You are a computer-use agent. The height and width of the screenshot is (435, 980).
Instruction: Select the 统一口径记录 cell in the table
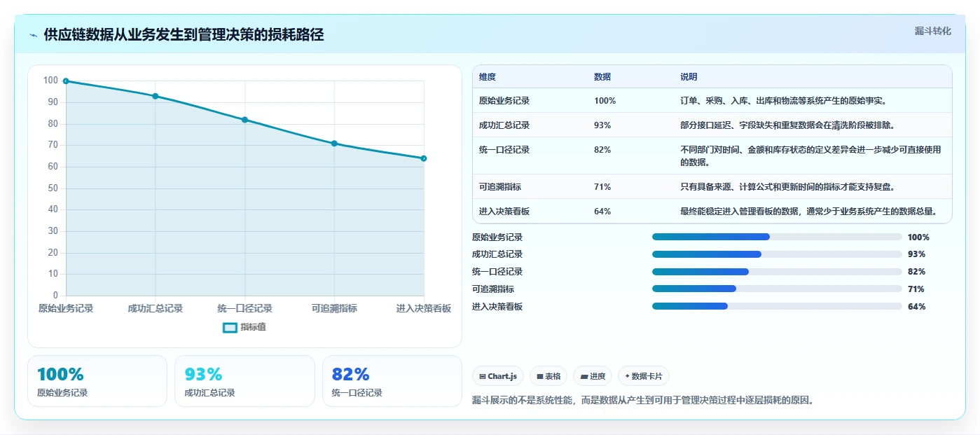504,150
